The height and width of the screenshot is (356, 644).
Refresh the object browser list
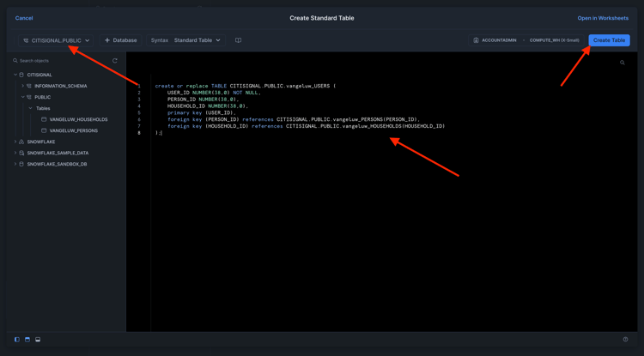pos(114,61)
